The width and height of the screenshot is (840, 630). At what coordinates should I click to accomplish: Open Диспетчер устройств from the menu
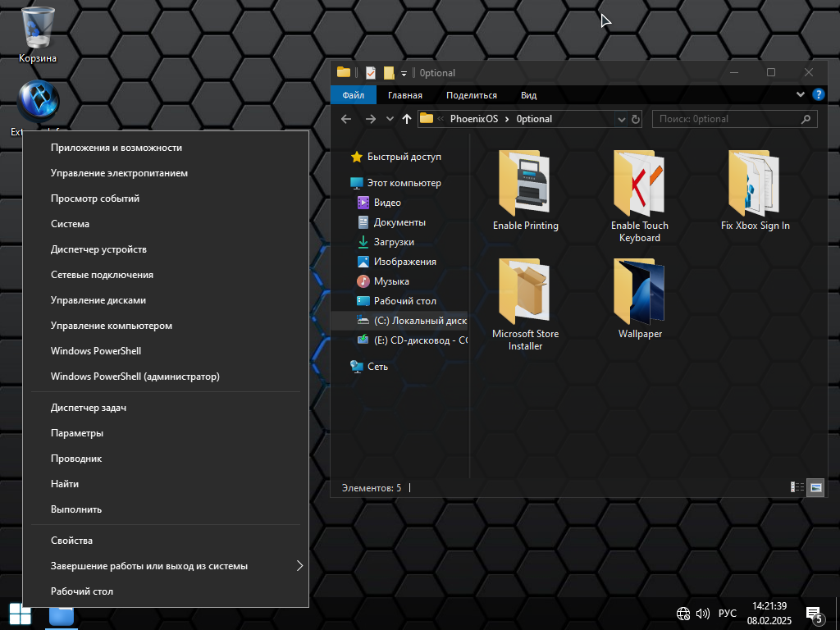tap(166, 249)
